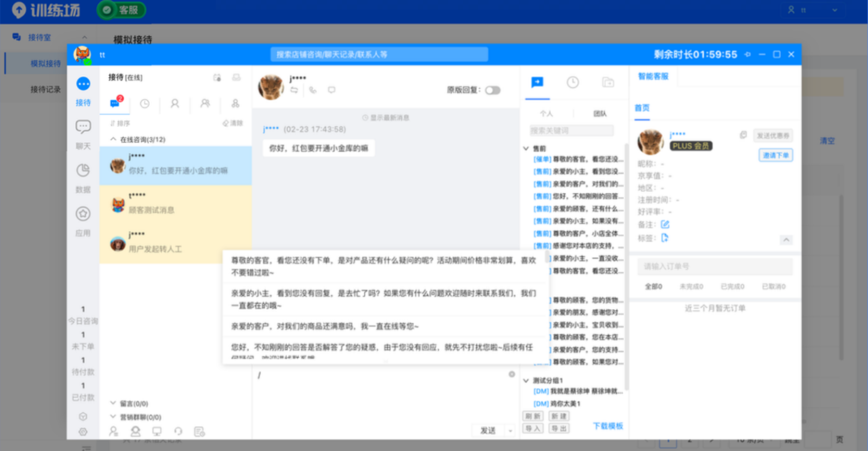Click the 发送优惠券 button
Viewport: 868px width, 451px height.
pos(773,136)
